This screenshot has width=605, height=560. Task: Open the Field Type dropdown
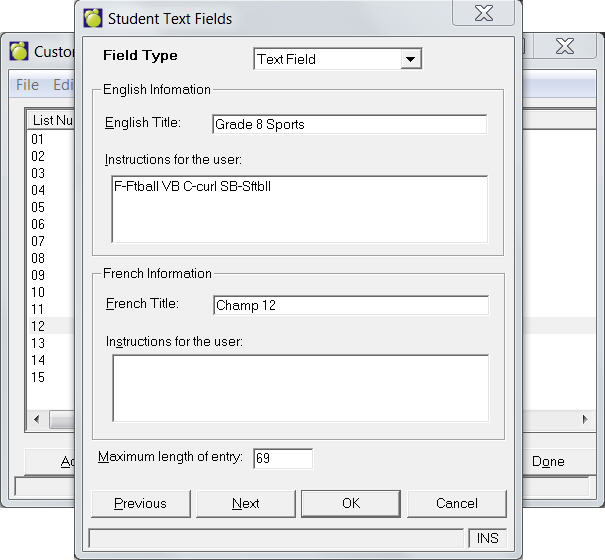(410, 59)
